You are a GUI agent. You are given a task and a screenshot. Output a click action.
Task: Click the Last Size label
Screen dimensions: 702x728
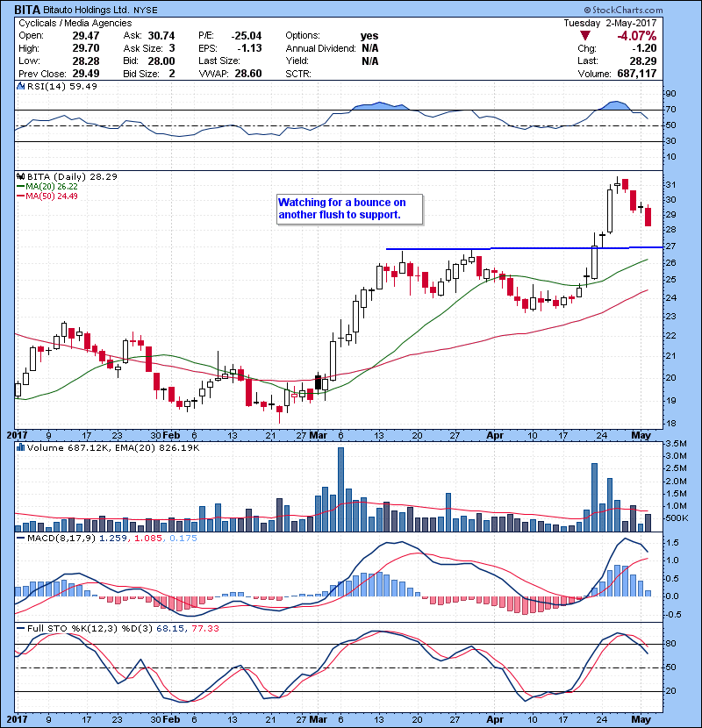pos(219,61)
